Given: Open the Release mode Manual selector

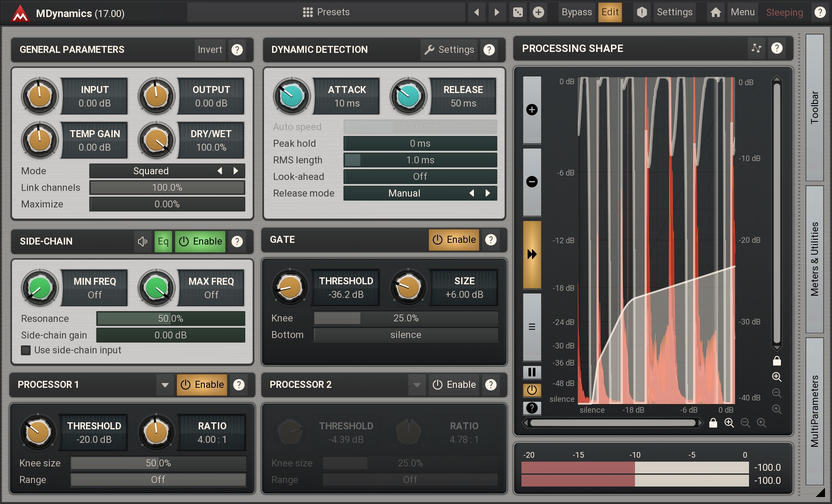Looking at the screenshot, I should 404,193.
